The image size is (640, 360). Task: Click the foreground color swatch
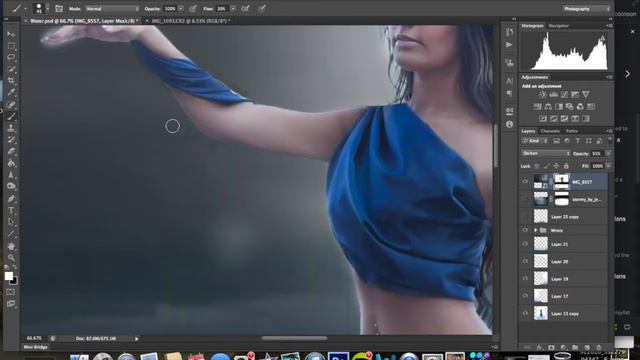pyautogui.click(x=9, y=276)
